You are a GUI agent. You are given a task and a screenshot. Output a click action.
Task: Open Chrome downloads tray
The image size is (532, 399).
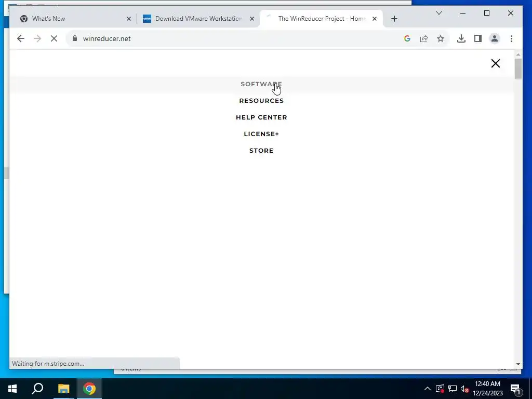pyautogui.click(x=461, y=38)
